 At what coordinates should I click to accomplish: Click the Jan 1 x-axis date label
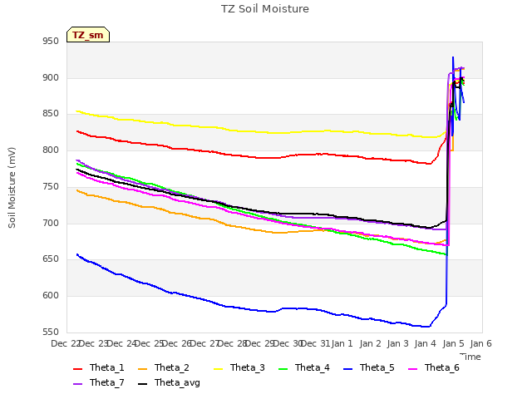(342, 343)
